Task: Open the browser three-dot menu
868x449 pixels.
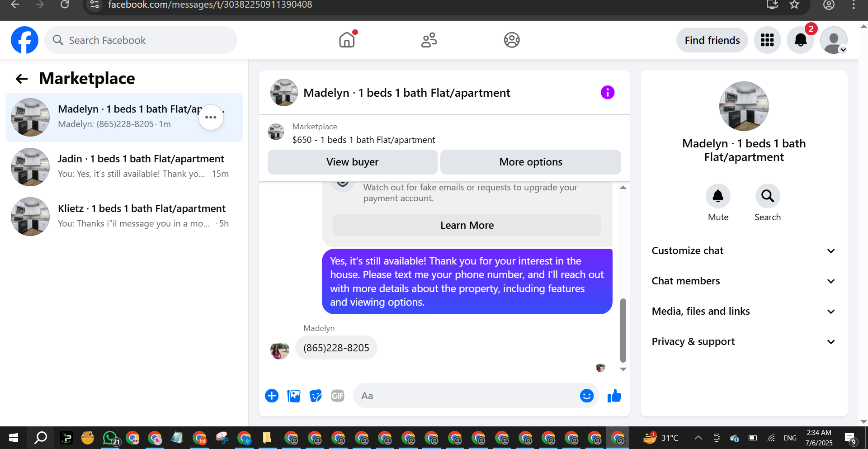Action: tap(853, 5)
